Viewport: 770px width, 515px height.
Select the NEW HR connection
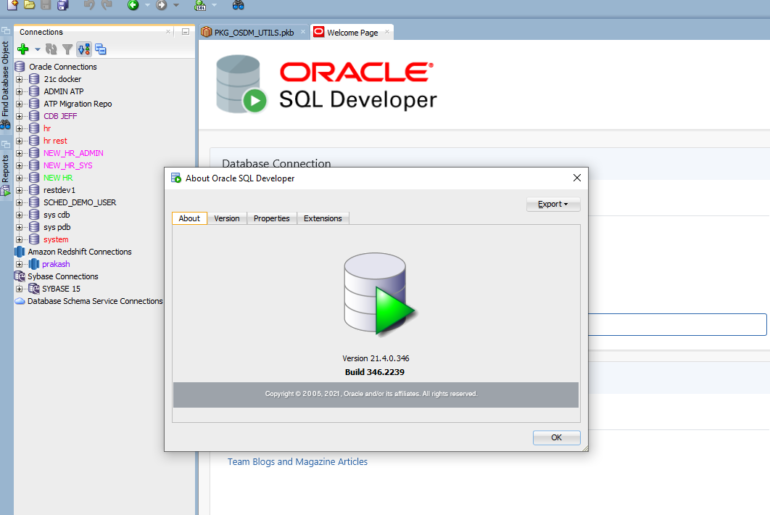pos(58,178)
